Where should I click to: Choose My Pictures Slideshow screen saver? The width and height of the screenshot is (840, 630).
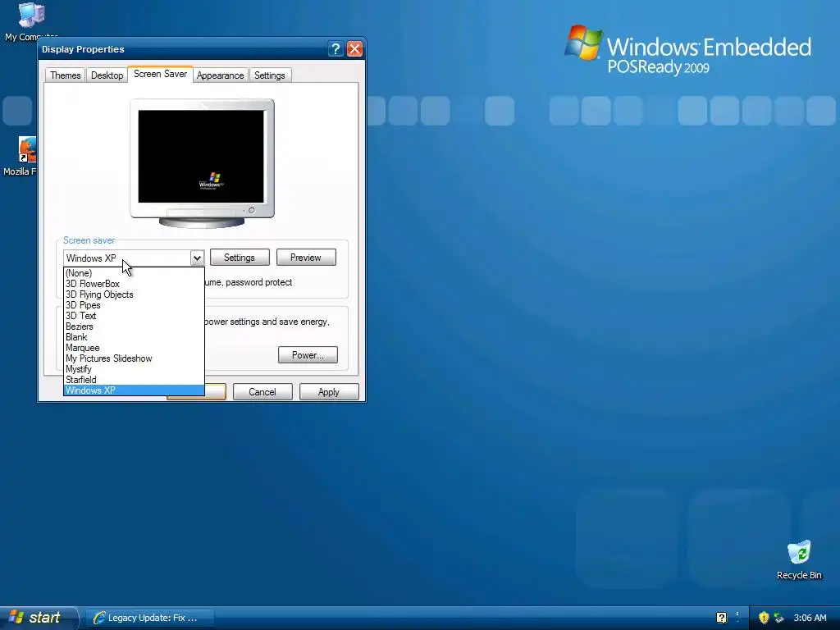[134, 359]
